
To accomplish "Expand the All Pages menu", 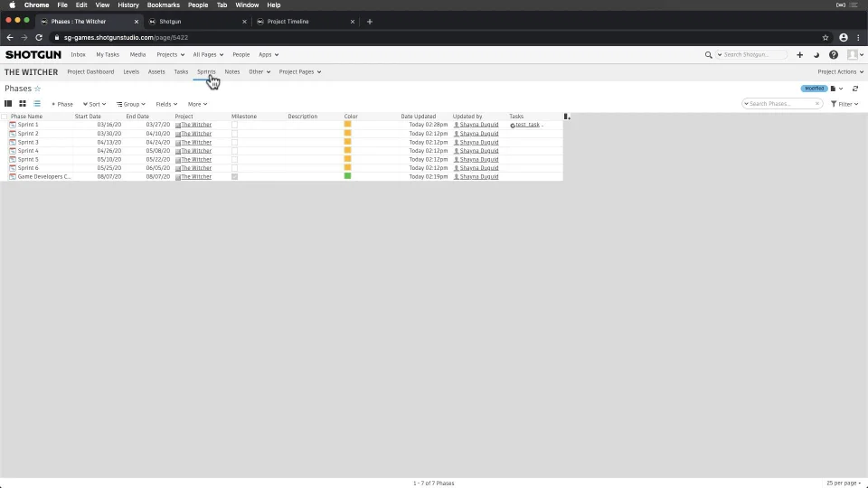I will [208, 55].
